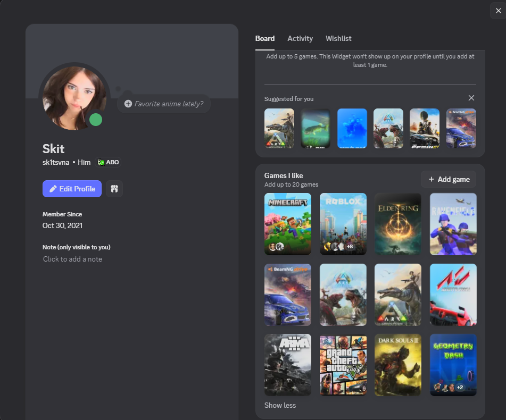
Task: Click the Favorite anime lately? status text
Action: [x=169, y=104]
